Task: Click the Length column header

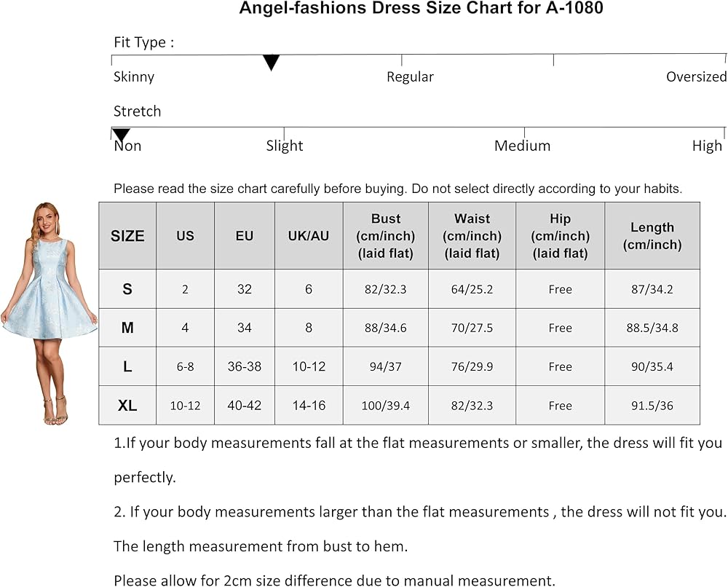Action: (x=652, y=236)
